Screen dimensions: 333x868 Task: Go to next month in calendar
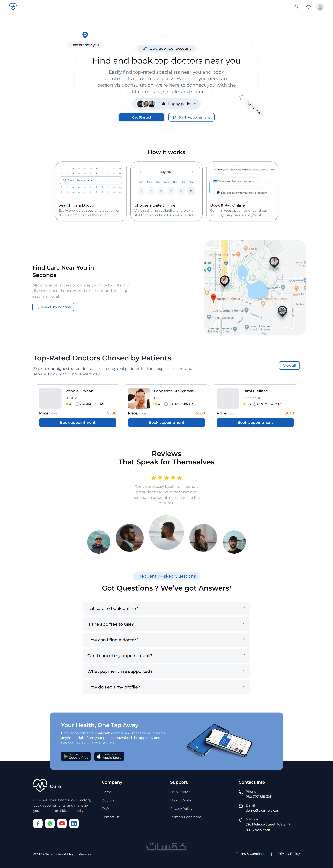coord(191,172)
